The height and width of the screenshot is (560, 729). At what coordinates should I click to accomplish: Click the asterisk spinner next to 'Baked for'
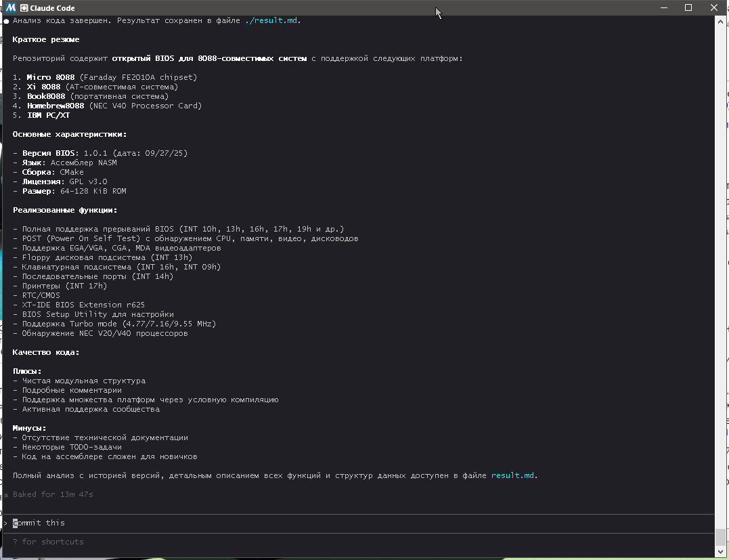pyautogui.click(x=6, y=495)
